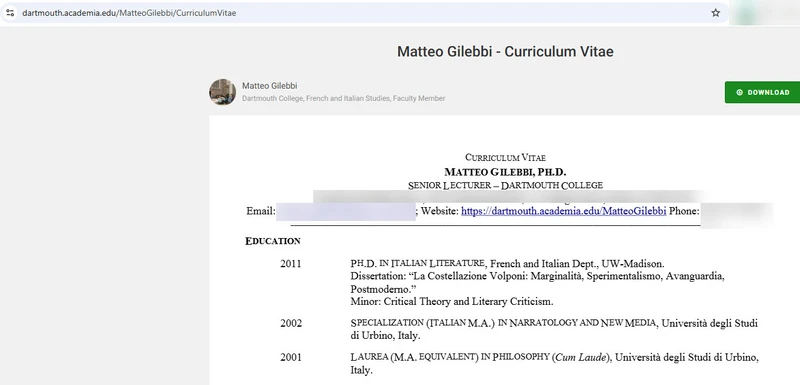This screenshot has height=385, width=800.
Task: Select the 2002 year entry
Action: pyautogui.click(x=291, y=323)
